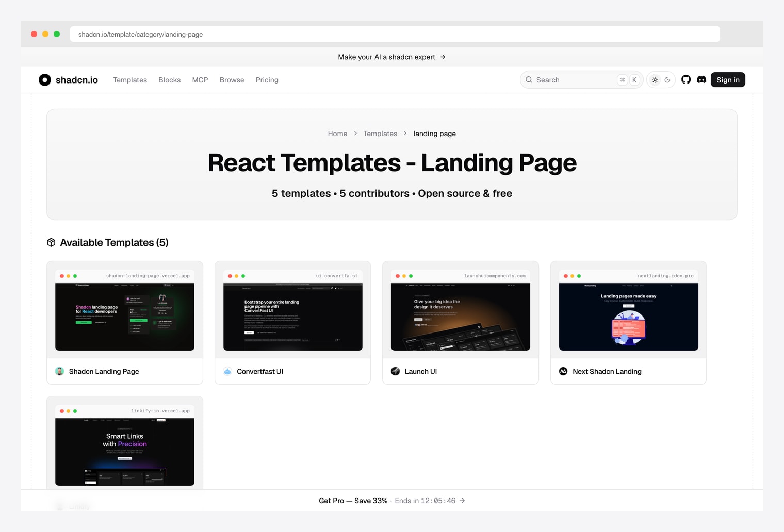Click the yellow minimize window dot
784x532 pixels.
pos(45,34)
